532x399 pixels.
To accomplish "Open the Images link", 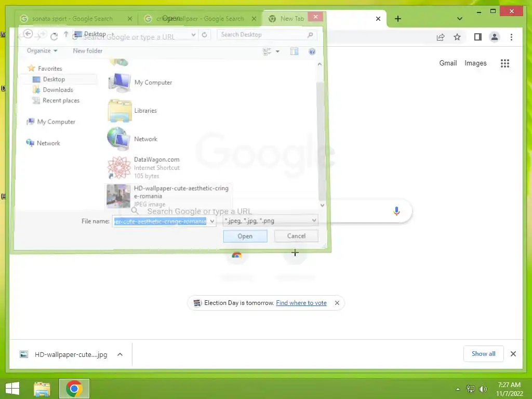I will click(x=475, y=63).
